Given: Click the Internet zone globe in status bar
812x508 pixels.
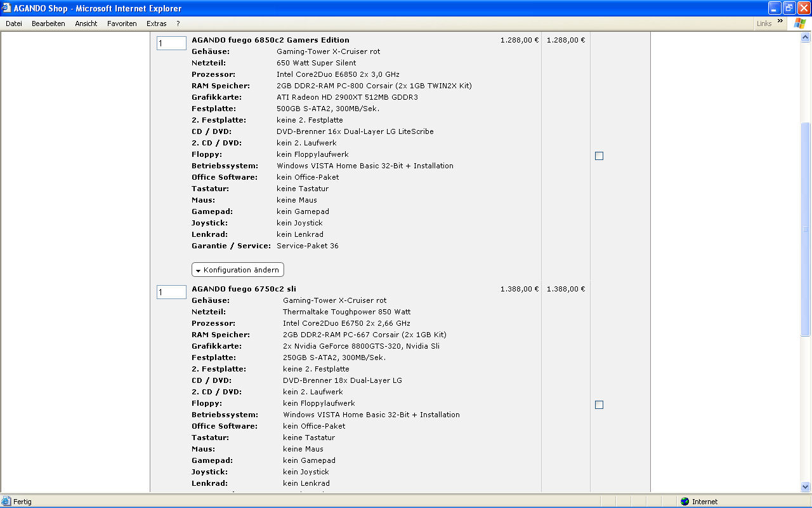Looking at the screenshot, I should click(x=684, y=502).
